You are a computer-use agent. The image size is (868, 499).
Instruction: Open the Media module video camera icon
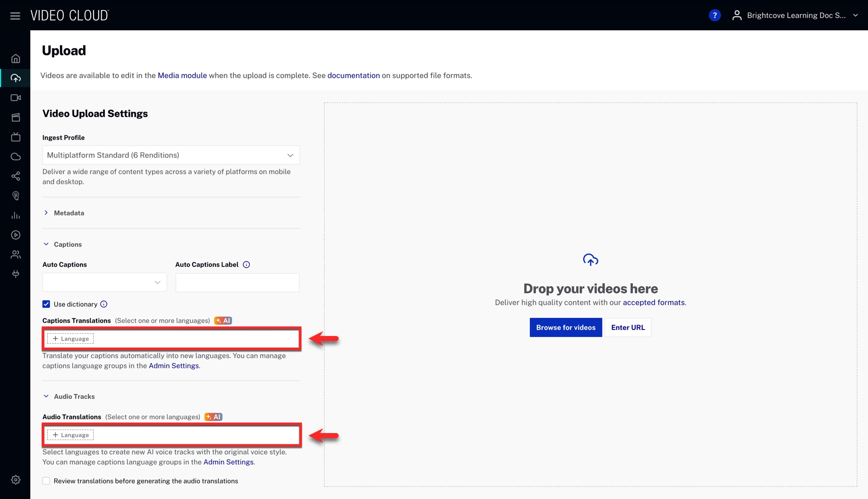(x=16, y=98)
